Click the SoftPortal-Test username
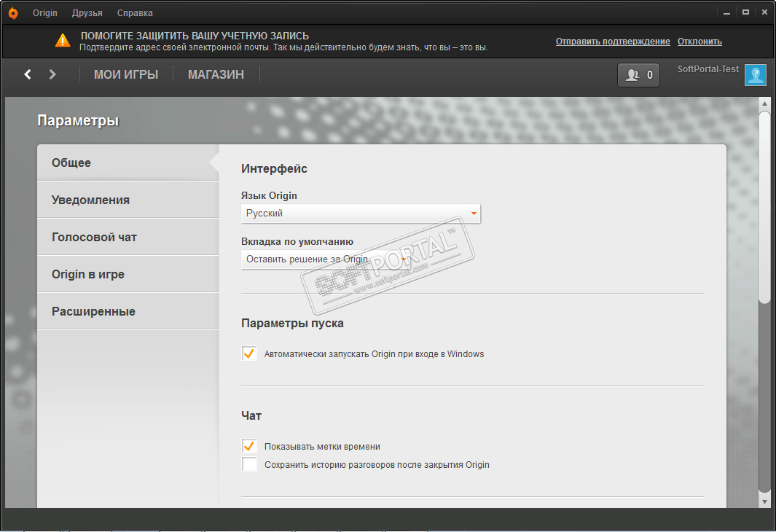This screenshot has width=776, height=532. point(708,69)
